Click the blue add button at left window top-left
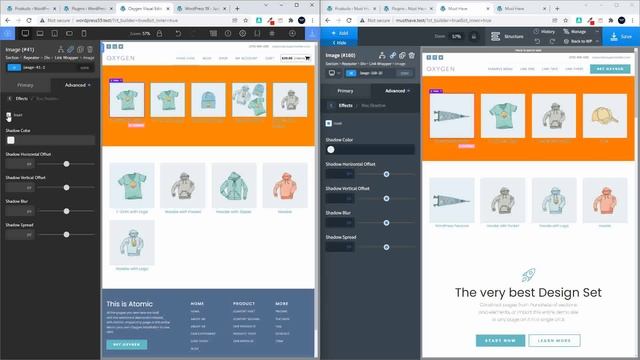Viewport: 640px width, 360px height. coord(7,33)
